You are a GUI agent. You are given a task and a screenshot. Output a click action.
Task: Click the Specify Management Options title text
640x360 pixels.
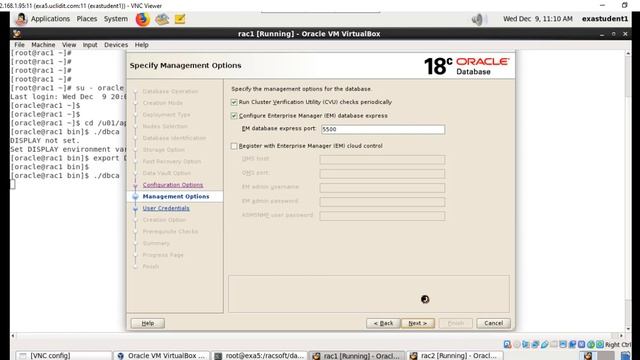(x=185, y=65)
